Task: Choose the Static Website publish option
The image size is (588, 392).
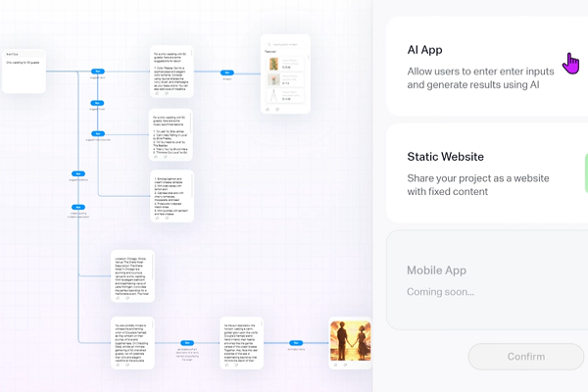Action: pyautogui.click(x=487, y=172)
